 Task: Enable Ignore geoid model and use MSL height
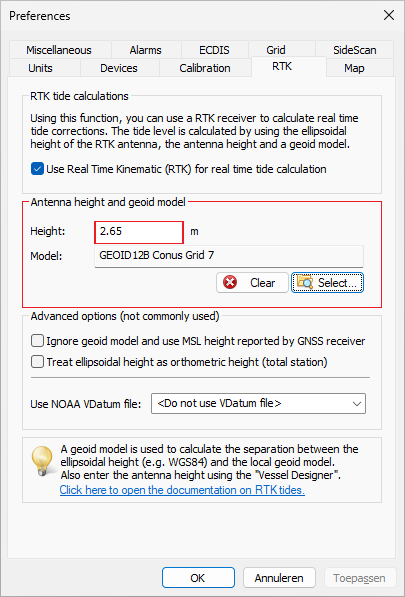(x=37, y=341)
